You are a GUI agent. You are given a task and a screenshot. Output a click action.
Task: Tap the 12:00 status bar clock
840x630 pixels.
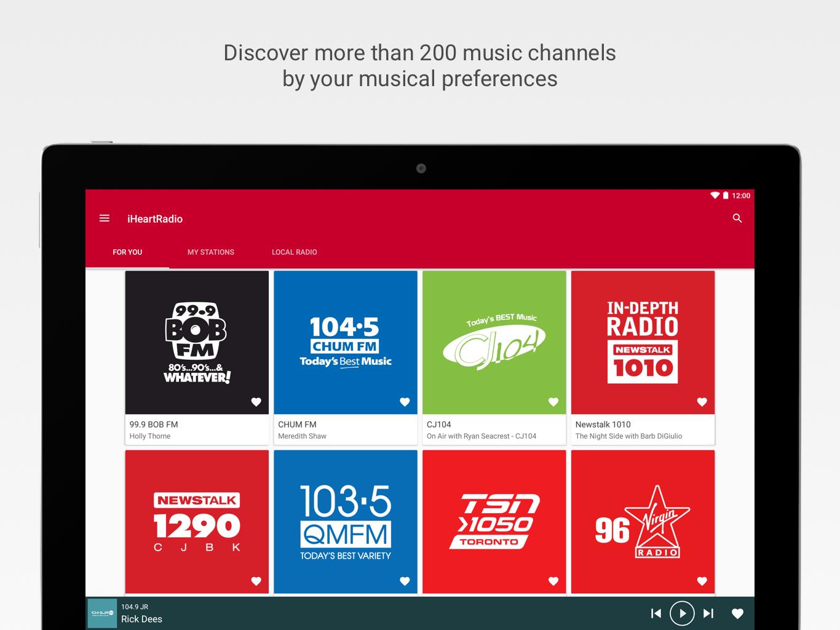(x=741, y=196)
